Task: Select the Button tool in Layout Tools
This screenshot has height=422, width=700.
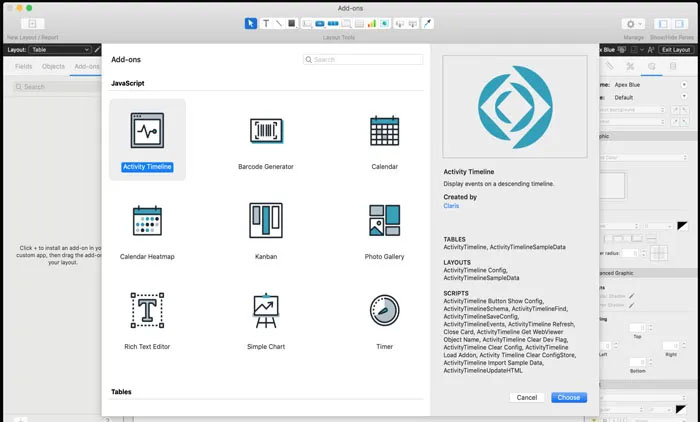Action: pyautogui.click(x=320, y=24)
